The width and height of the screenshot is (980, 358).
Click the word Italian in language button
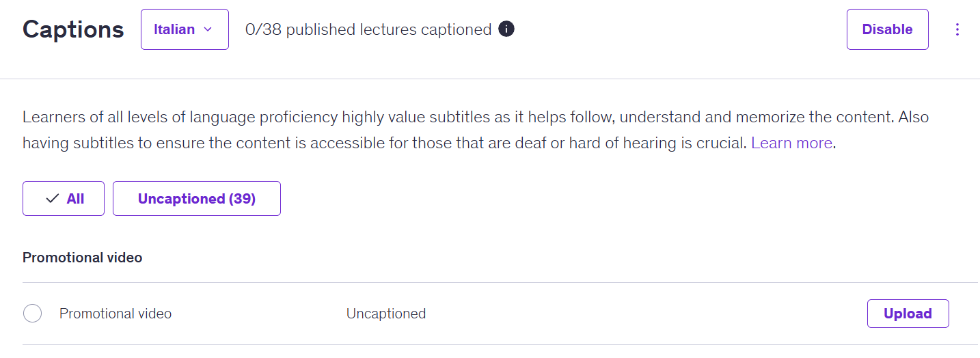(x=174, y=29)
